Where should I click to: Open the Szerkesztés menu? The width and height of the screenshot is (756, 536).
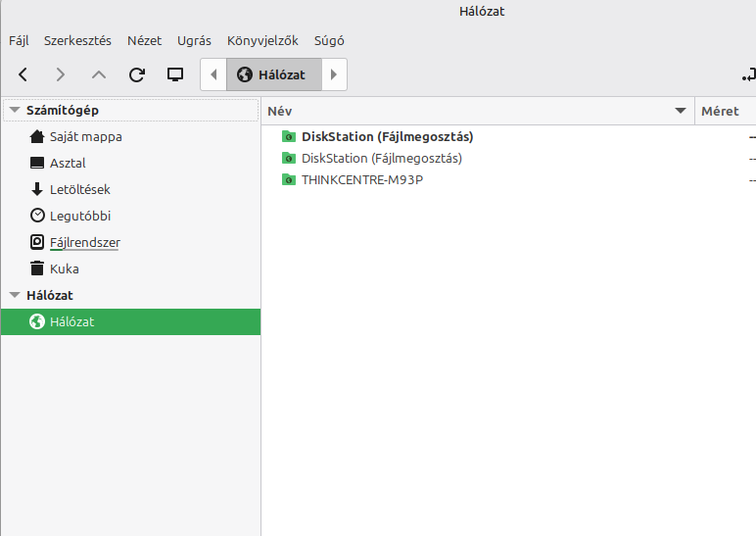point(77,40)
